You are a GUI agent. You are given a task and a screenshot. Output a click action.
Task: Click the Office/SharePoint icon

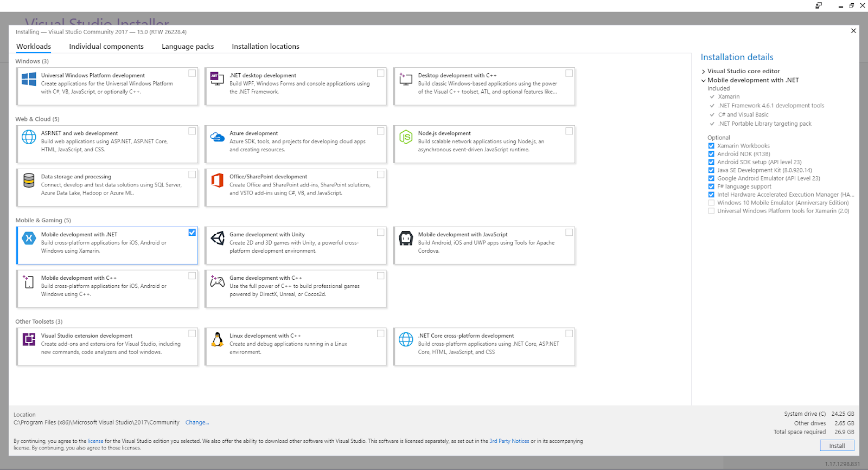(217, 181)
